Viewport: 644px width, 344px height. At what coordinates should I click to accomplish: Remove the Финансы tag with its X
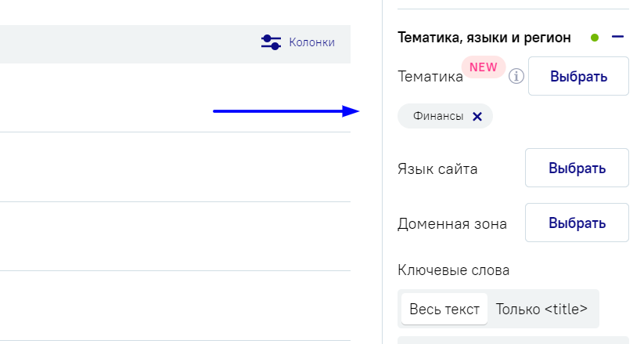(477, 117)
